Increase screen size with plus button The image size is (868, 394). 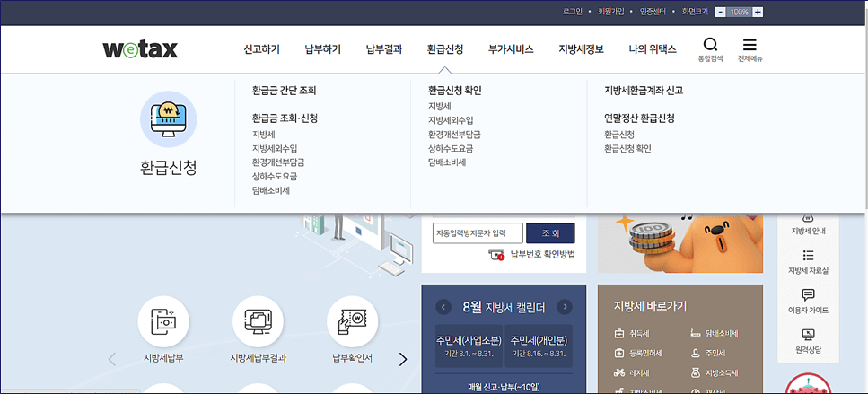758,12
